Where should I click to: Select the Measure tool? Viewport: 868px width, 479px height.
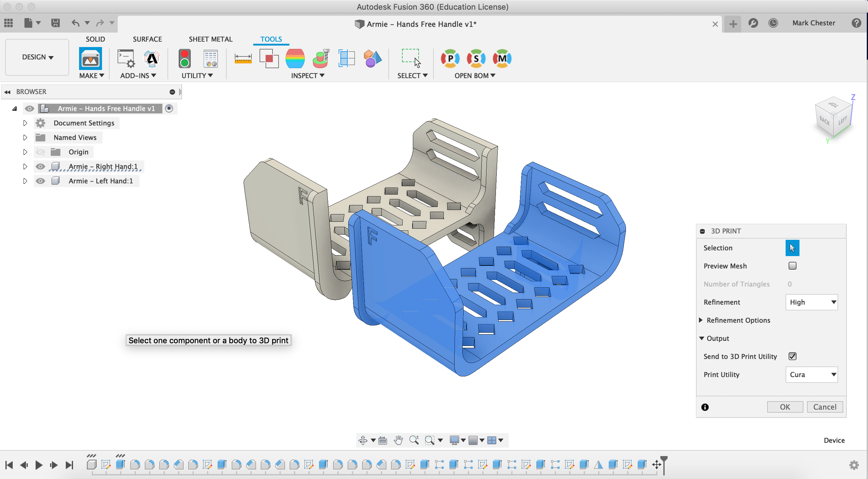[243, 59]
